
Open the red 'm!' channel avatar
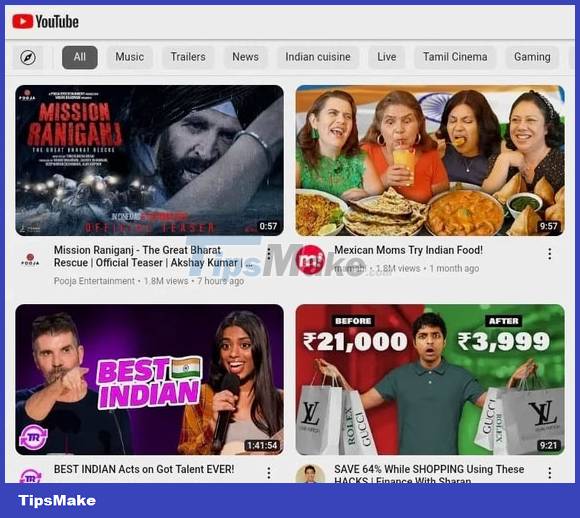(311, 260)
